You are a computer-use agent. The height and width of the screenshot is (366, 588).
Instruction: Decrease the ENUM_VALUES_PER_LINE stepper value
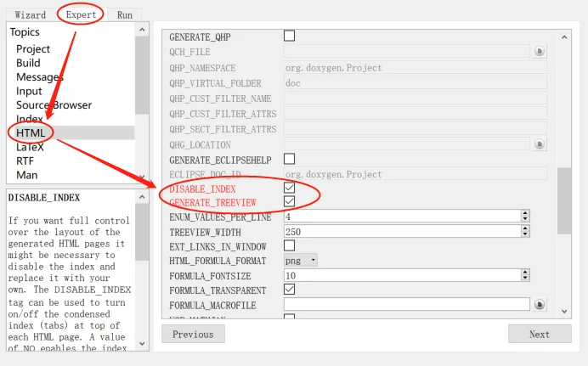click(x=525, y=219)
